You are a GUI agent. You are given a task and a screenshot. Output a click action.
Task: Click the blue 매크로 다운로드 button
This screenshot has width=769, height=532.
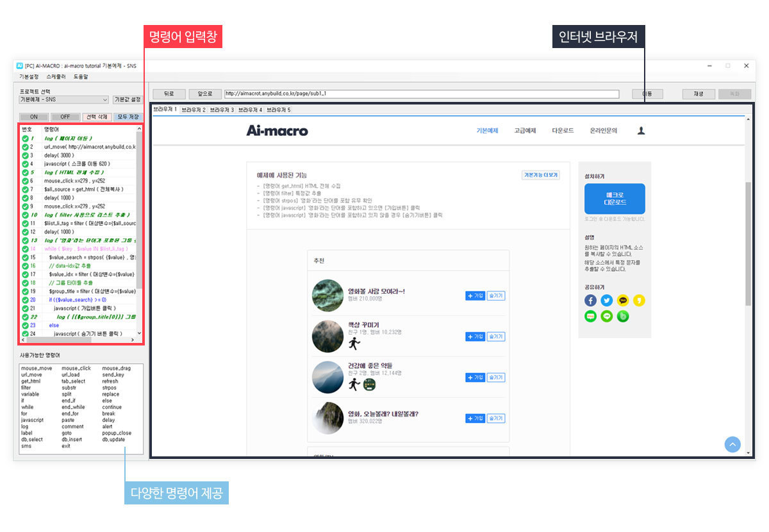coord(615,199)
